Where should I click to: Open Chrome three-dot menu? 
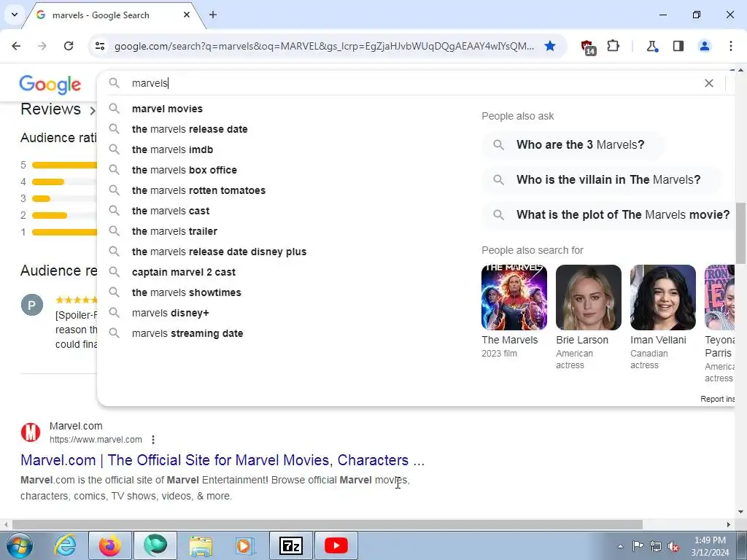(731, 46)
